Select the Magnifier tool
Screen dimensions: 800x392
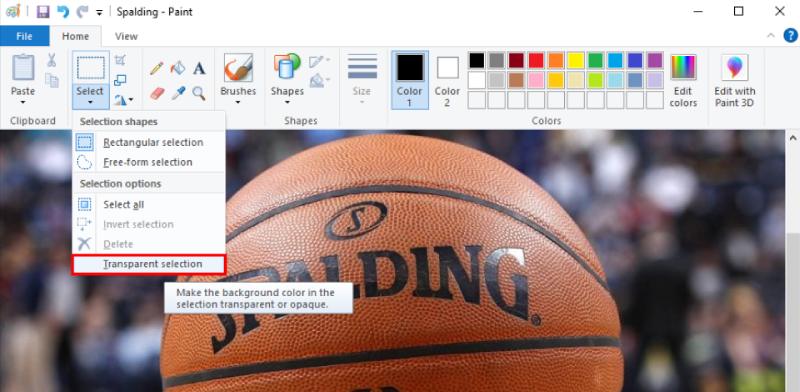point(199,93)
